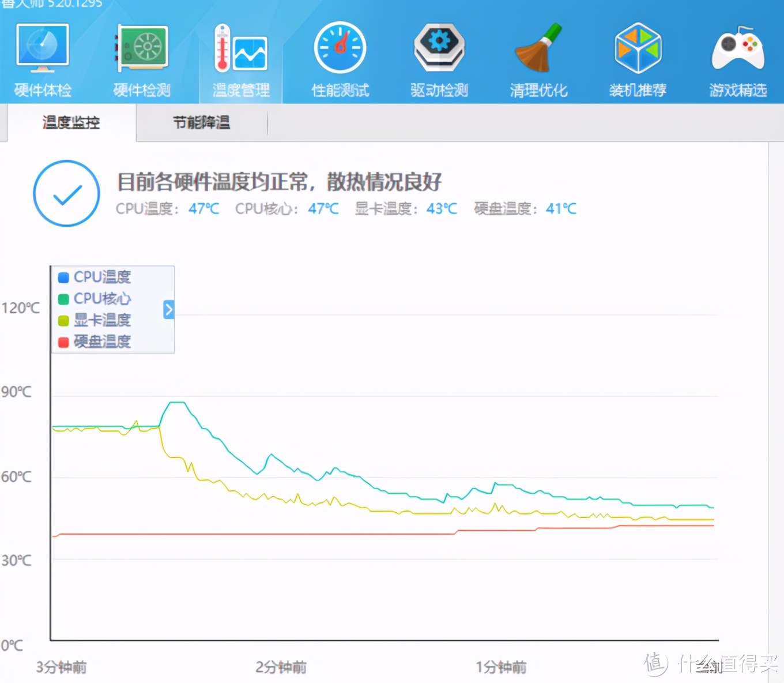This screenshot has width=784, height=683.
Task: Click the 120℃ axis label
Action: point(21,308)
